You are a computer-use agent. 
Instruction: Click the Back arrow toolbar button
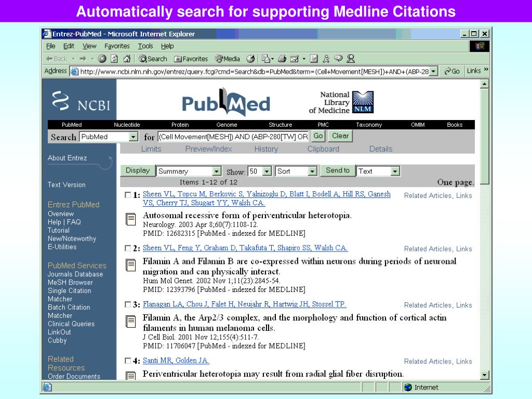[x=57, y=59]
